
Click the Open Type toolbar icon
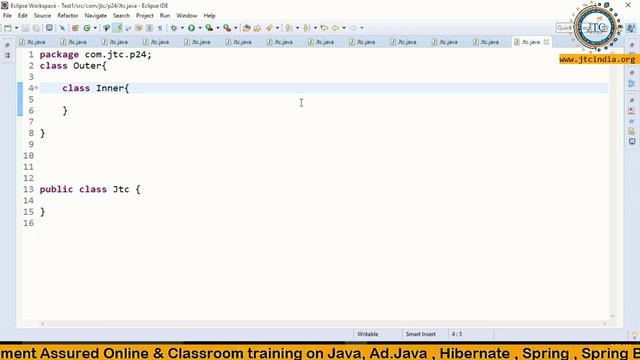246,28
